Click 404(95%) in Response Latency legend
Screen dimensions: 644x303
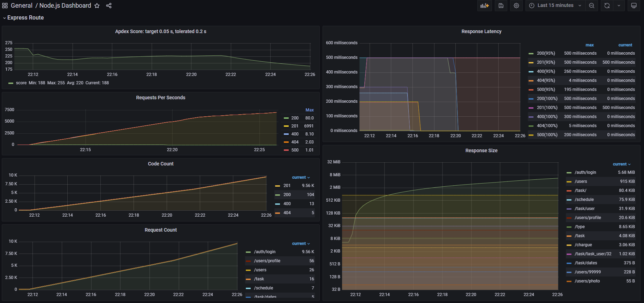[546, 80]
